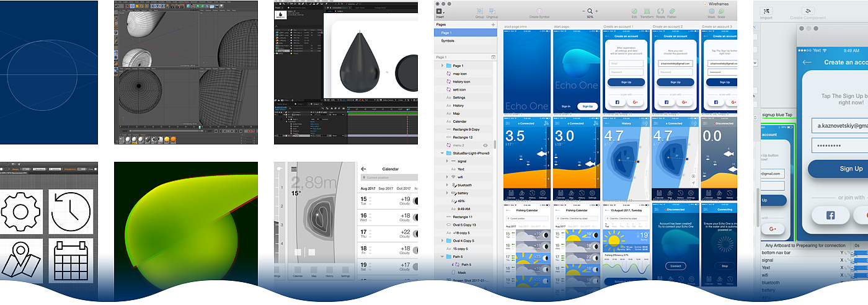The height and width of the screenshot is (305, 868).
Task: Click the Flatten toolbar icon
Action: click(x=672, y=12)
